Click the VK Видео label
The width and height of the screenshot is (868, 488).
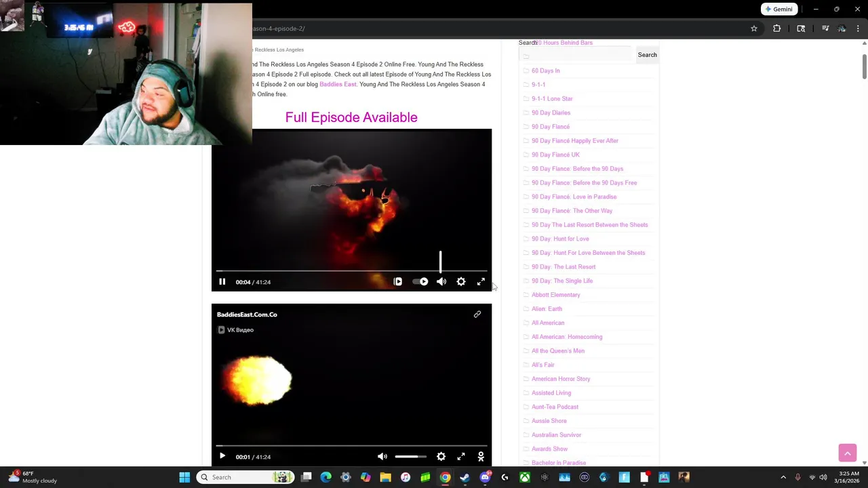[x=235, y=330]
